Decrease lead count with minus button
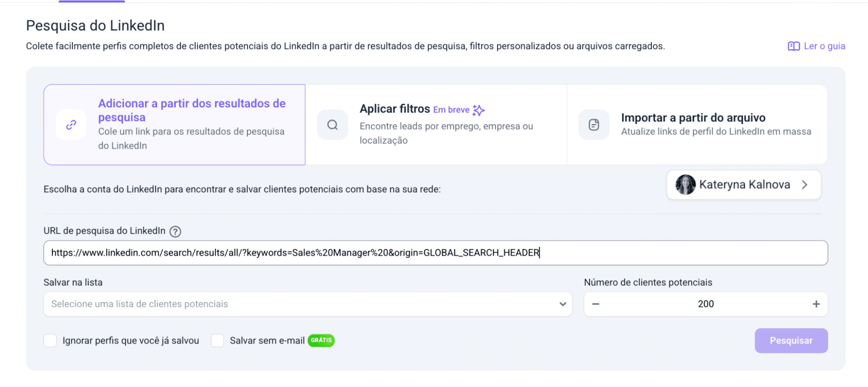This screenshot has width=868, height=387. pyautogui.click(x=596, y=304)
